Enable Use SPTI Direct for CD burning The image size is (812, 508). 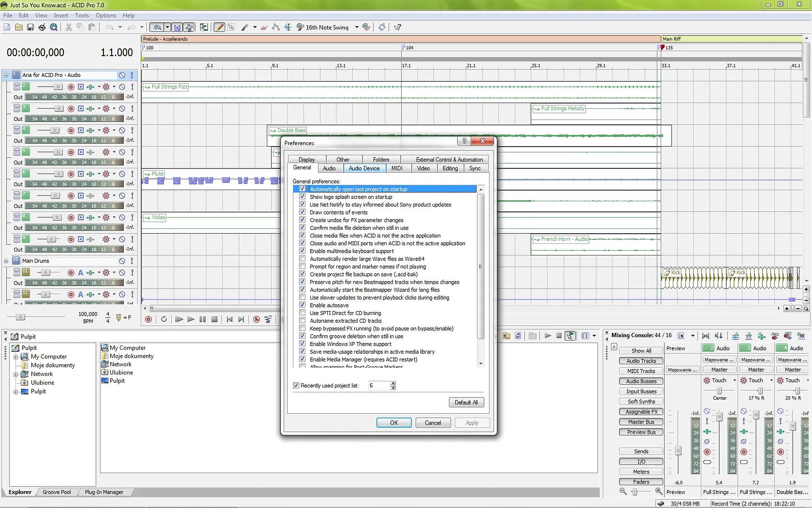303,313
